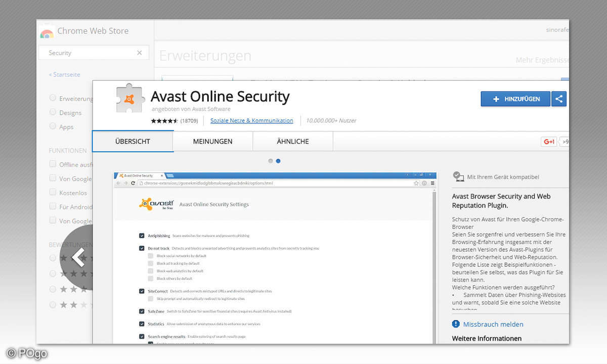Click the Funktionen section label in sidebar
607x364 pixels.
[x=68, y=150]
